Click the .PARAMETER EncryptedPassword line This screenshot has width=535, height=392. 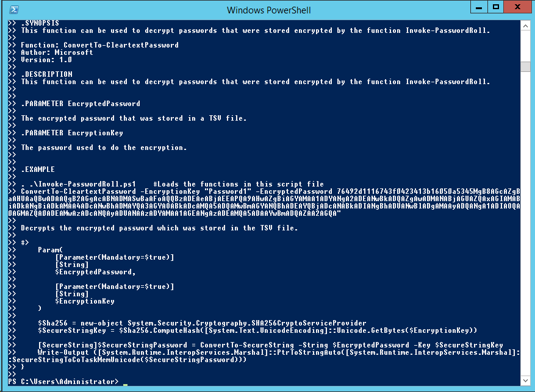point(81,104)
